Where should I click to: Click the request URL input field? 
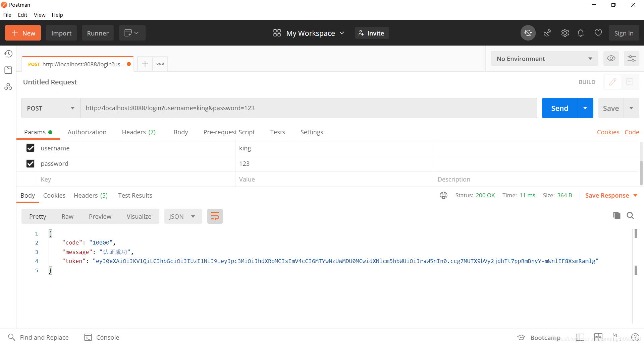pos(308,108)
